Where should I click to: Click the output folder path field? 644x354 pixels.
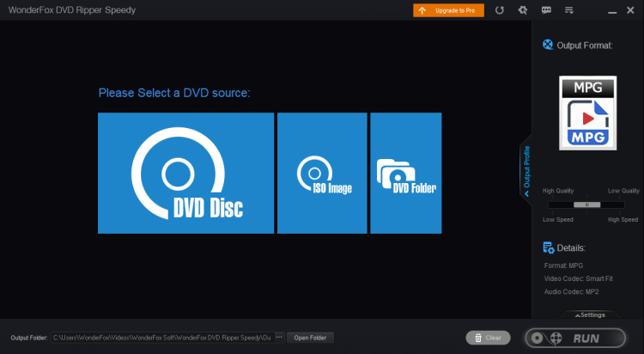[161, 338]
